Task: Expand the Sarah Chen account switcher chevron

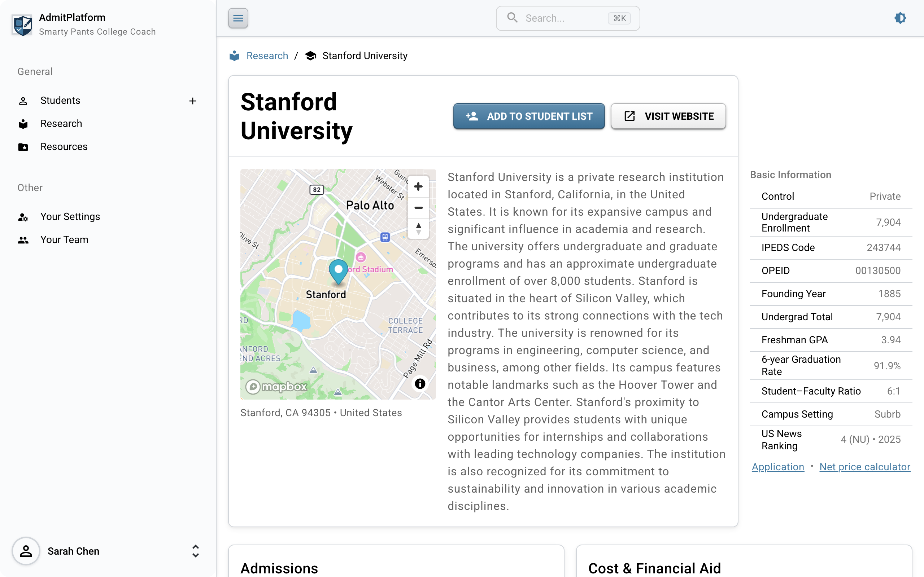Action: [195, 551]
